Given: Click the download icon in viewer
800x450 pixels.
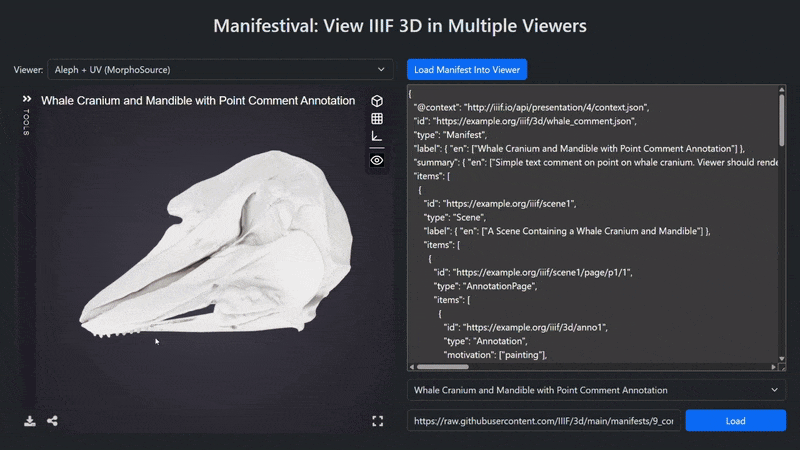Looking at the screenshot, I should tap(30, 421).
